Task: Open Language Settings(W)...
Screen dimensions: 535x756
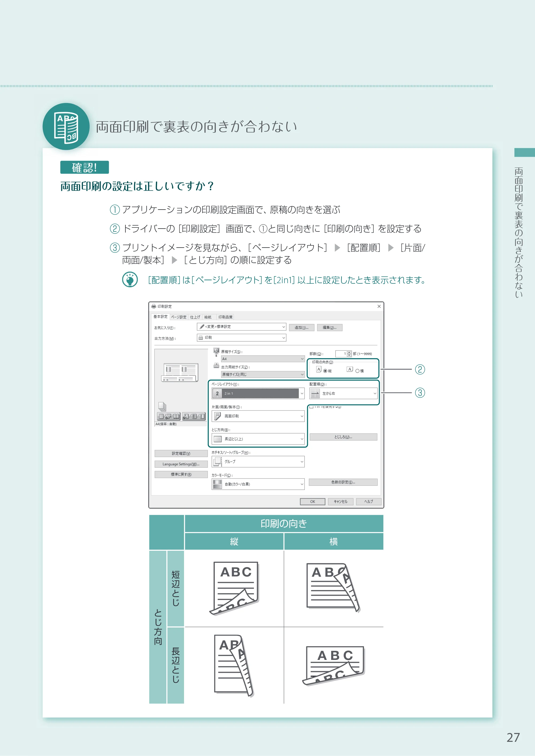Action: point(181,464)
